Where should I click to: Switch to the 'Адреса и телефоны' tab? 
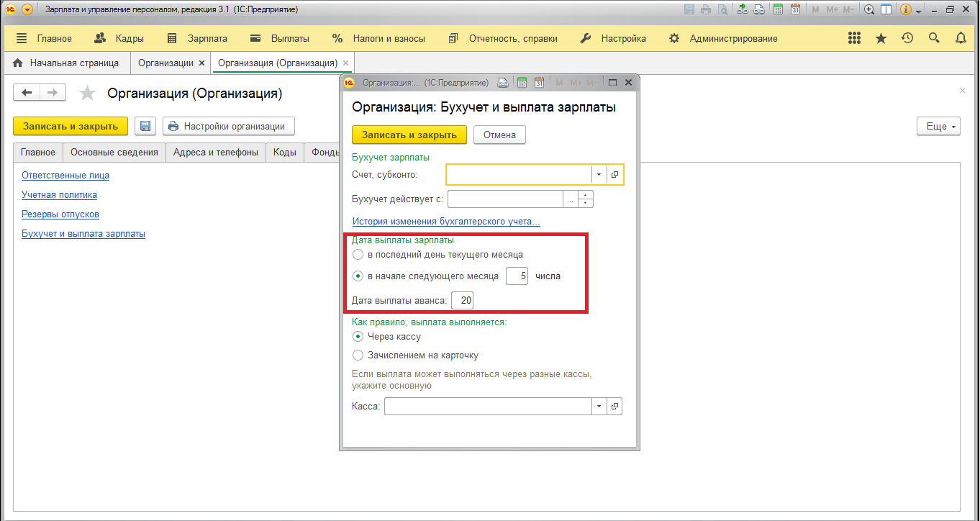(216, 153)
